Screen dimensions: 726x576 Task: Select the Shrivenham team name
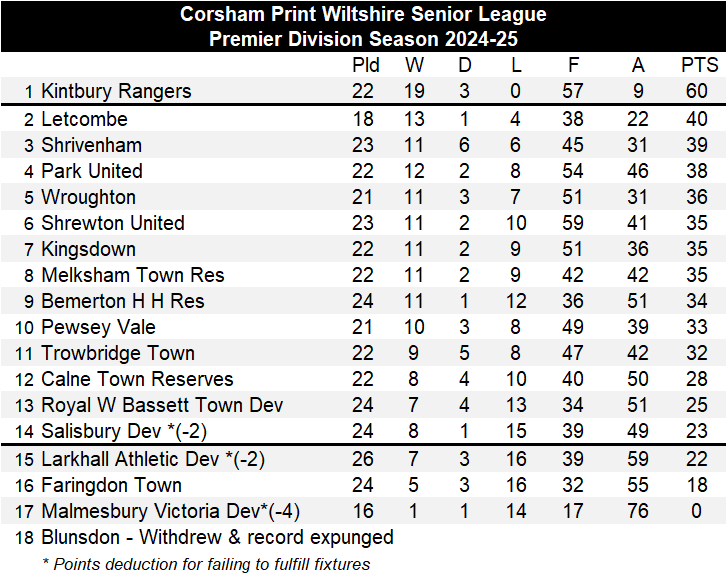pyautogui.click(x=91, y=145)
